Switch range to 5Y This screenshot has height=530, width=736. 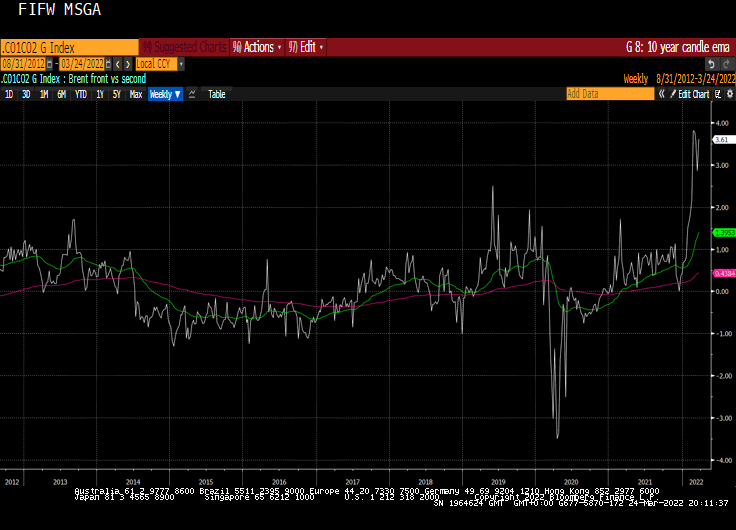click(117, 94)
